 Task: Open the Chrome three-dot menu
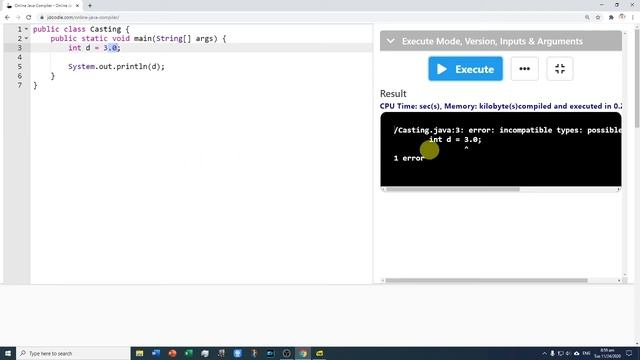[633, 17]
